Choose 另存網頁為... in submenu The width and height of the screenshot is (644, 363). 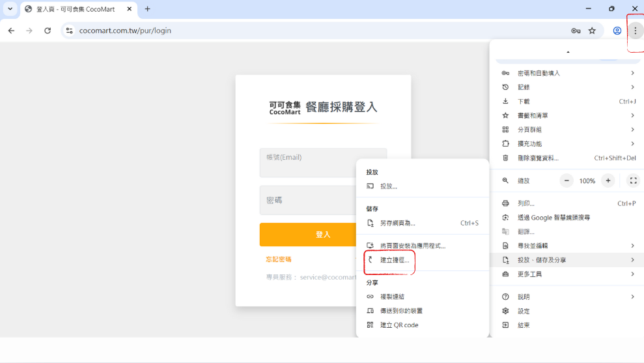pyautogui.click(x=423, y=223)
